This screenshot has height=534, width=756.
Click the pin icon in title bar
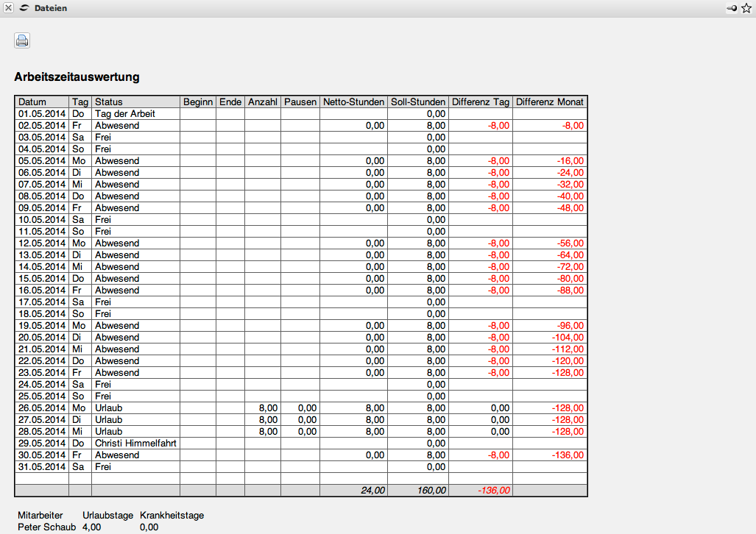pos(732,8)
